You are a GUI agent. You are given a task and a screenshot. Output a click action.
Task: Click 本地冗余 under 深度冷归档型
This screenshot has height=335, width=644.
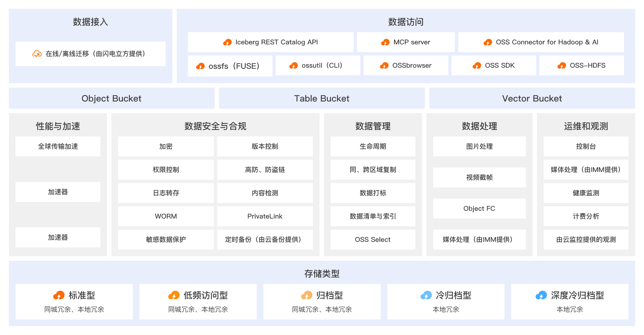pos(570,309)
